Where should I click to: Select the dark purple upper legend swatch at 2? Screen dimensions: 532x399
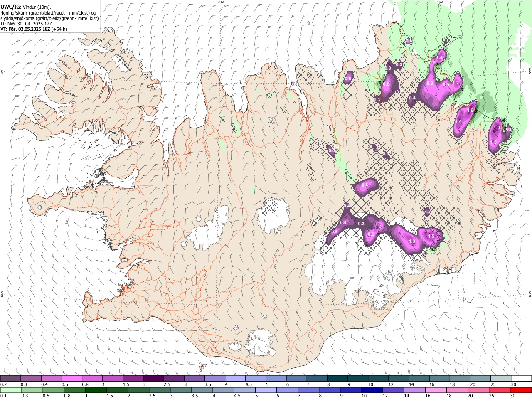coord(153,379)
